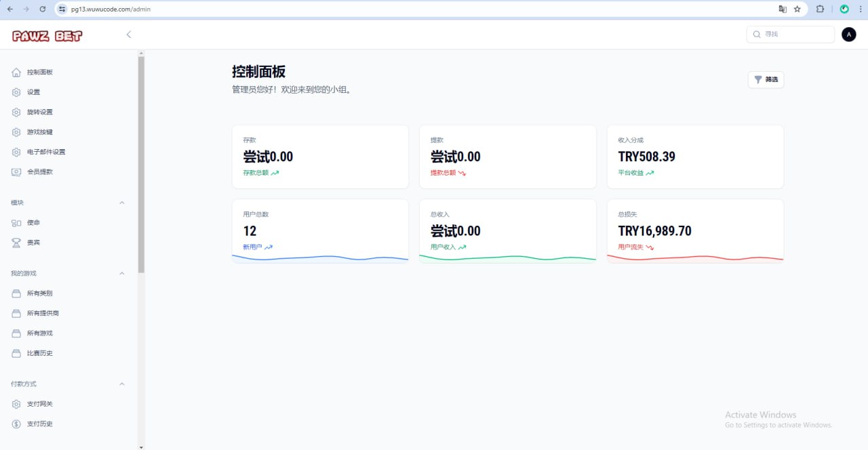Open the user avatar A menu
The width and height of the screenshot is (868, 450).
coord(848,35)
